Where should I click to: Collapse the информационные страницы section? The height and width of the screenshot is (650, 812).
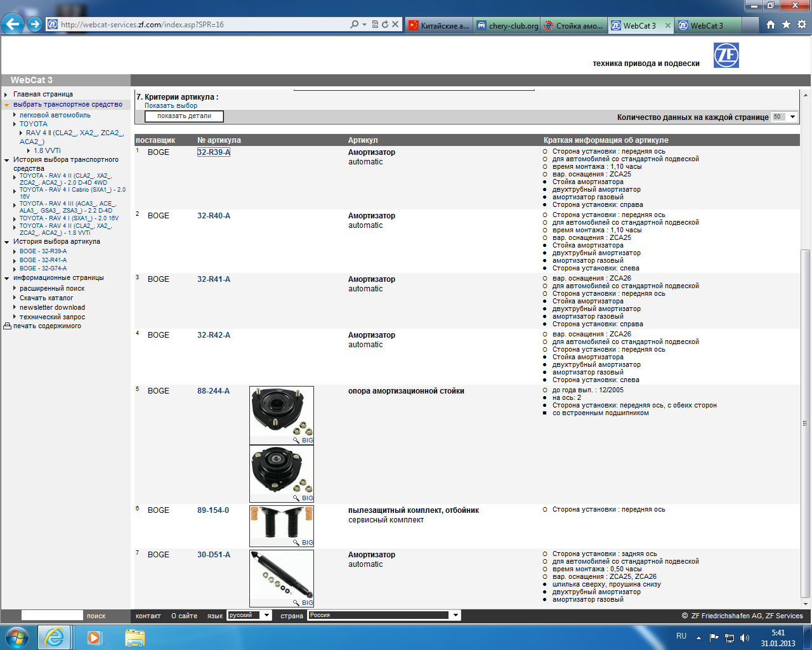pyautogui.click(x=6, y=278)
